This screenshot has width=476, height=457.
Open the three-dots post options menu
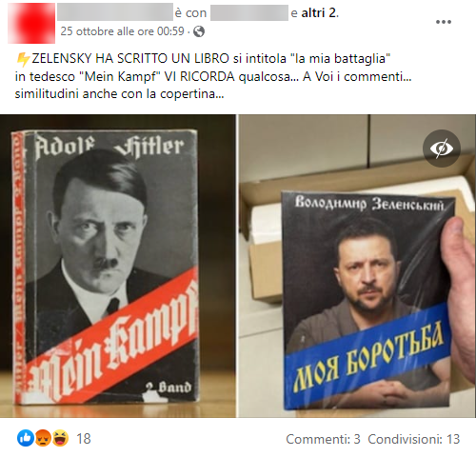pos(444,22)
